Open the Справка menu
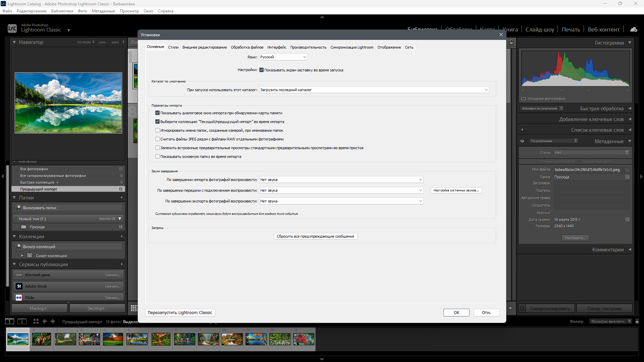644x362 pixels. pyautogui.click(x=166, y=11)
